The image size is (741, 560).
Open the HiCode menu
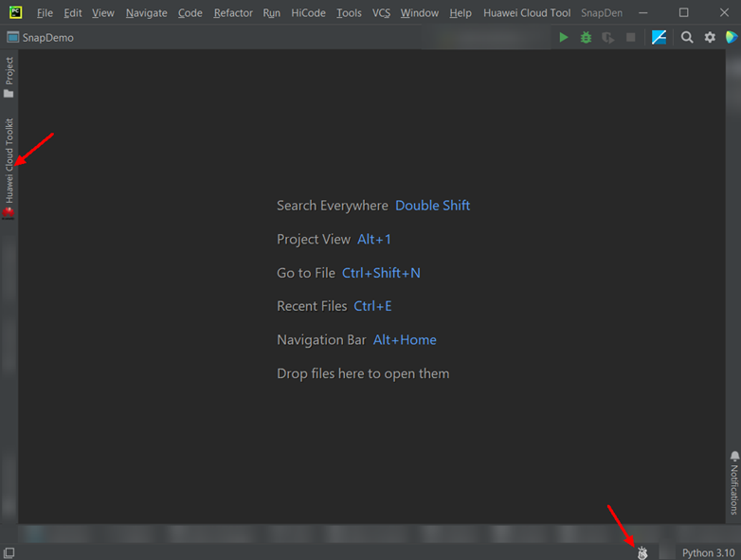click(x=308, y=12)
